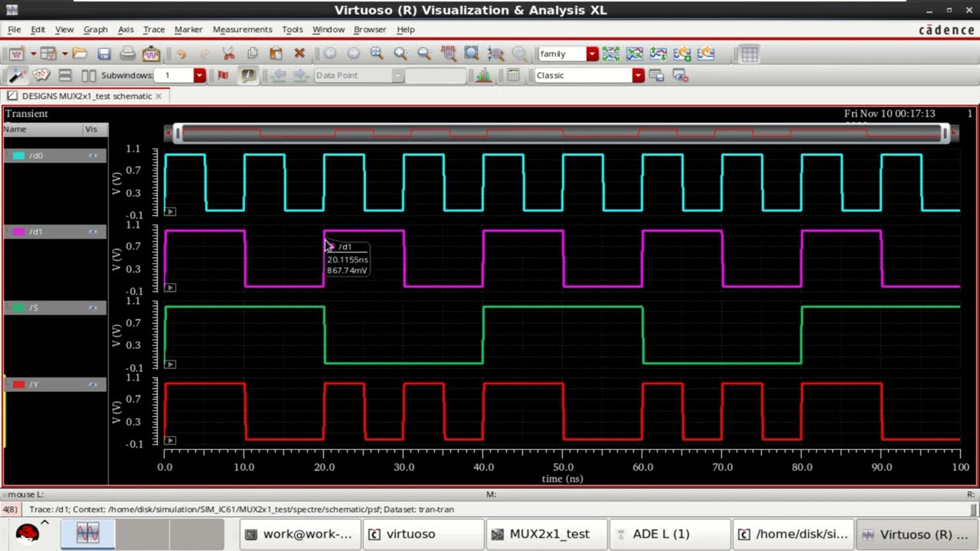The image size is (980, 551).
Task: Toggle the info balloon button in toolbar
Action: point(248,75)
